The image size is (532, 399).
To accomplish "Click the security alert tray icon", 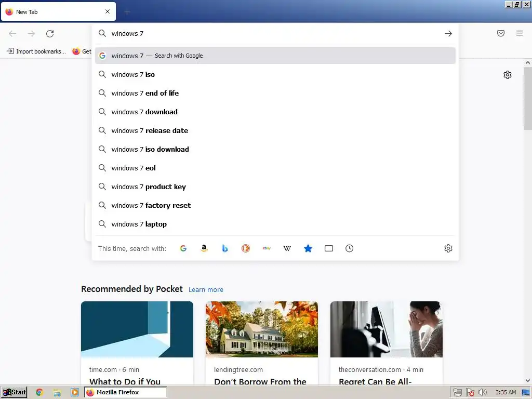I will [x=470, y=393].
